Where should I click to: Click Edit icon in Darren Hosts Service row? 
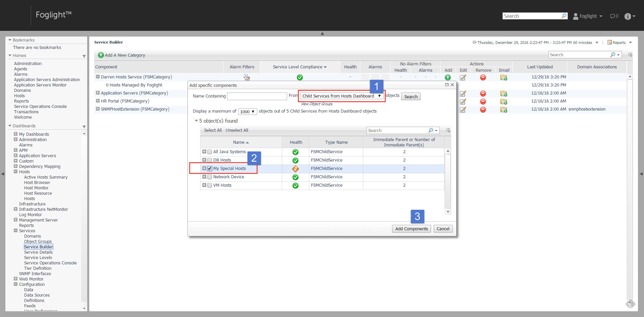coord(463,77)
